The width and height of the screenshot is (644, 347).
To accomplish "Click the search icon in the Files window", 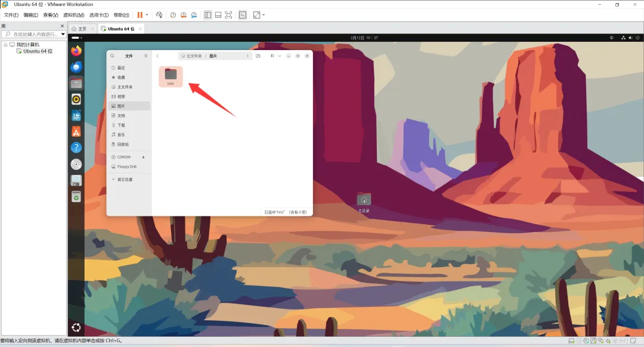I will pyautogui.click(x=112, y=56).
